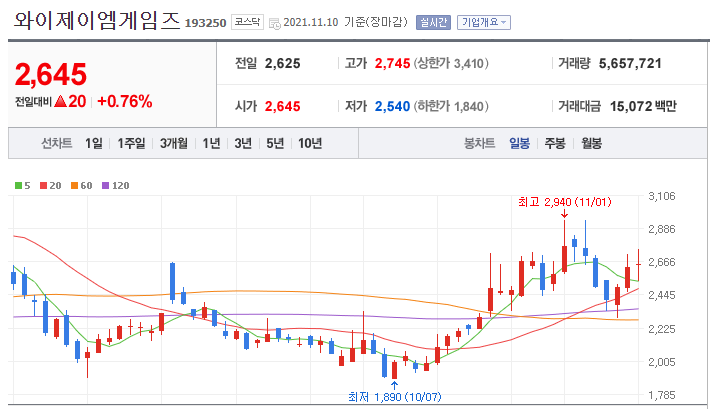Click the 1,785 price axis label
The width and height of the screenshot is (710, 409).
pos(662,395)
